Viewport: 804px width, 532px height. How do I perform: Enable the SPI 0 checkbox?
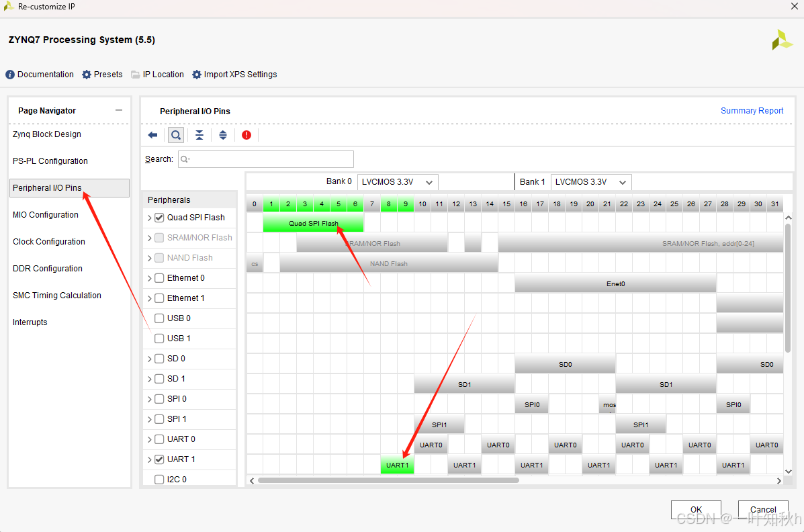click(x=159, y=398)
